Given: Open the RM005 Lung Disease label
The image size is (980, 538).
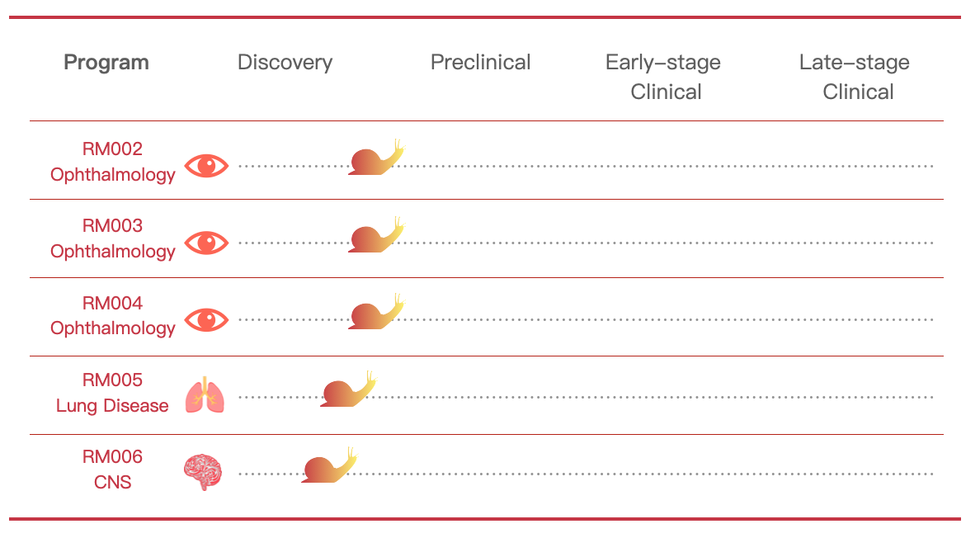Looking at the screenshot, I should point(112,393).
